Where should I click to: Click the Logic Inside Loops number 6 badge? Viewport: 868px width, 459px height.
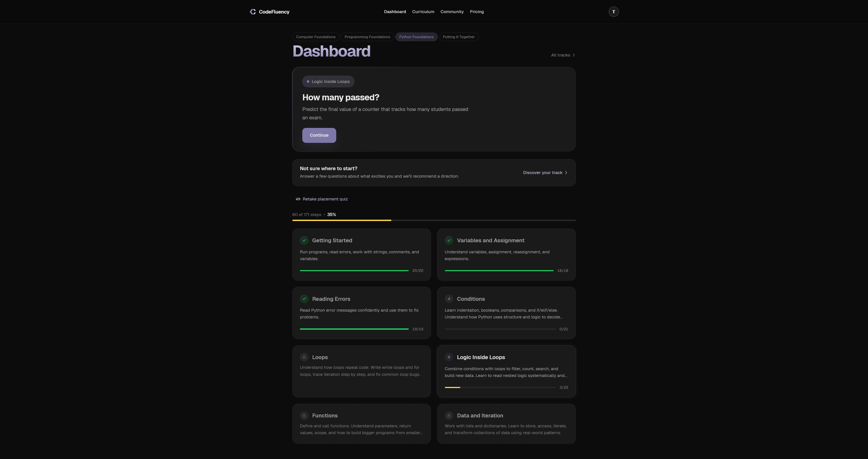pos(449,357)
